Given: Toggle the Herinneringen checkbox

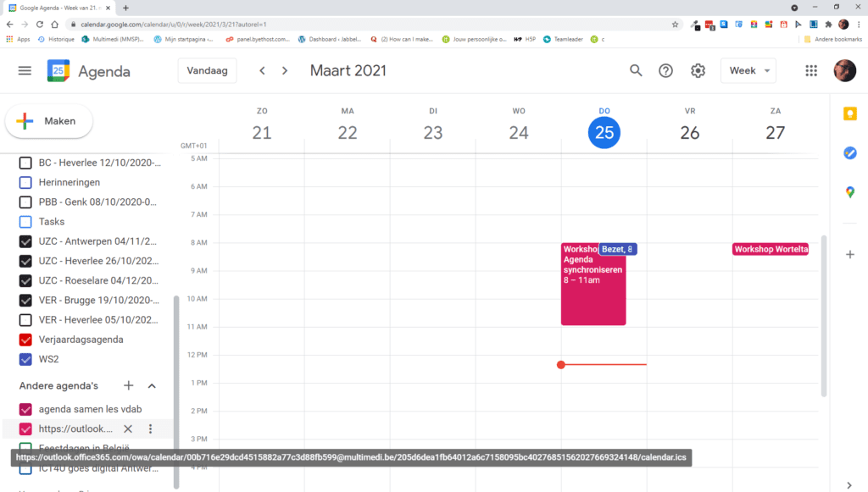Looking at the screenshot, I should (25, 182).
